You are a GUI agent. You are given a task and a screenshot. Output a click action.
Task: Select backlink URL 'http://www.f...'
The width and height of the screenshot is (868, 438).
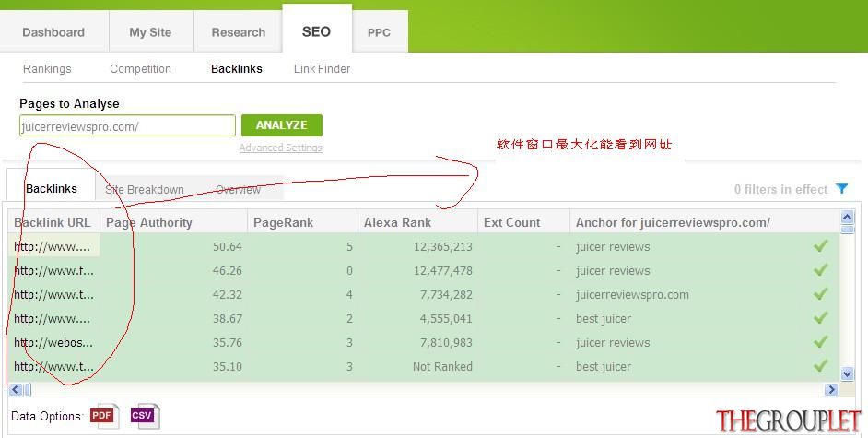[53, 271]
